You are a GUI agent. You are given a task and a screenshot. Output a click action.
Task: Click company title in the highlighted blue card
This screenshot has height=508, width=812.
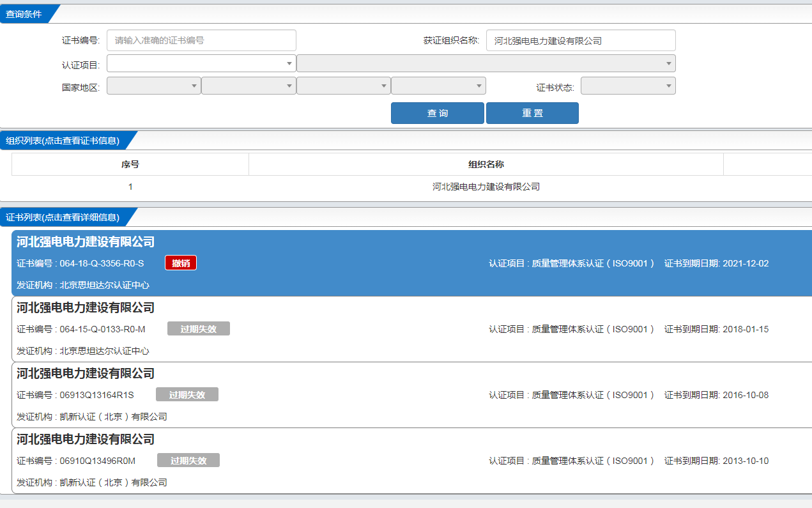[86, 242]
